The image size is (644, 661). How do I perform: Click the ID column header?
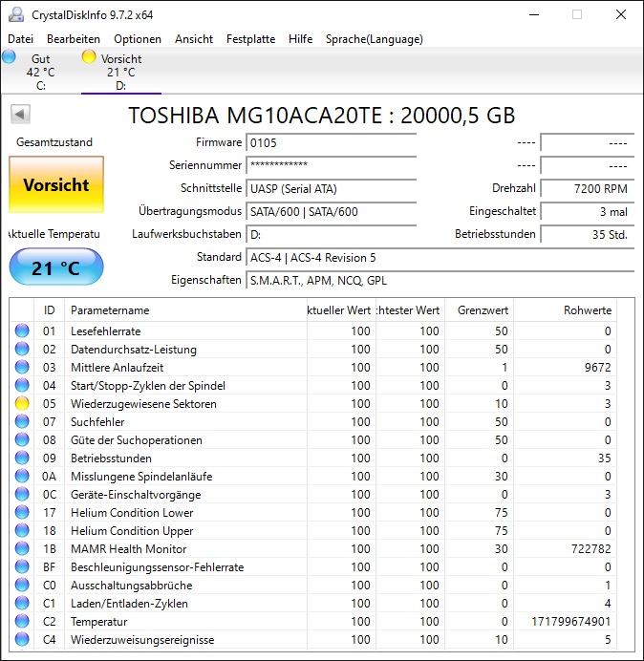[x=49, y=310]
